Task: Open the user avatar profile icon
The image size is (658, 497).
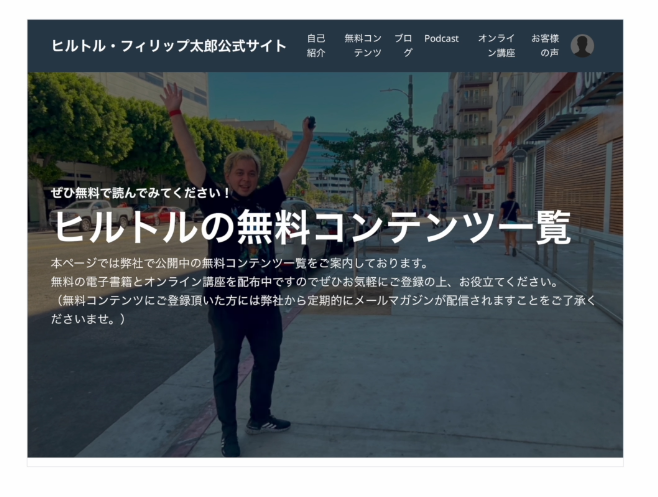Action: (582, 46)
